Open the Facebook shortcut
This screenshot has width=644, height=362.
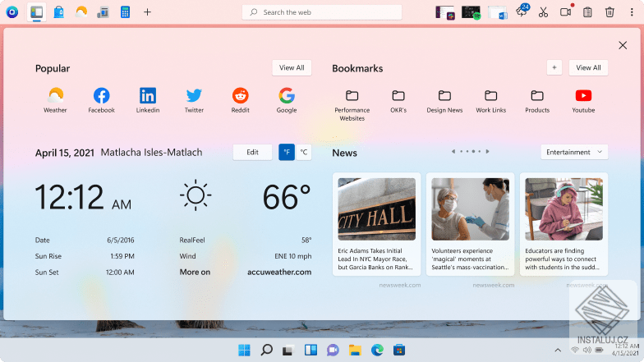click(102, 100)
